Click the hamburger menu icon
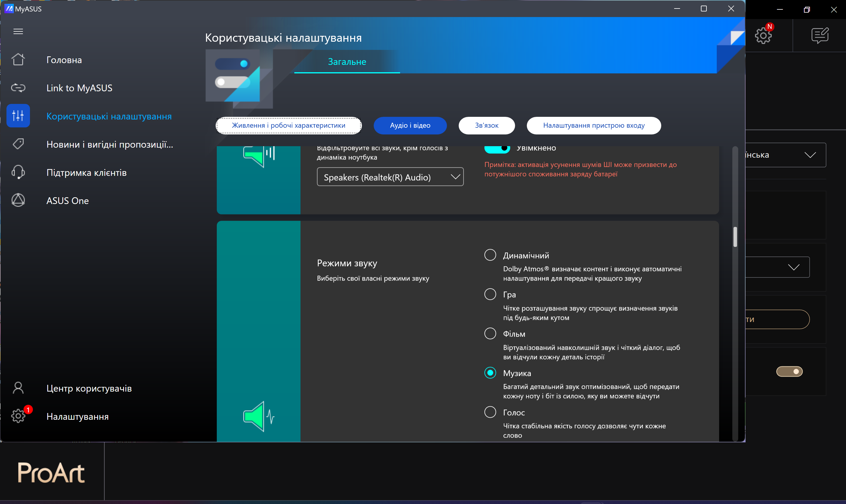This screenshot has height=504, width=846. point(18,32)
